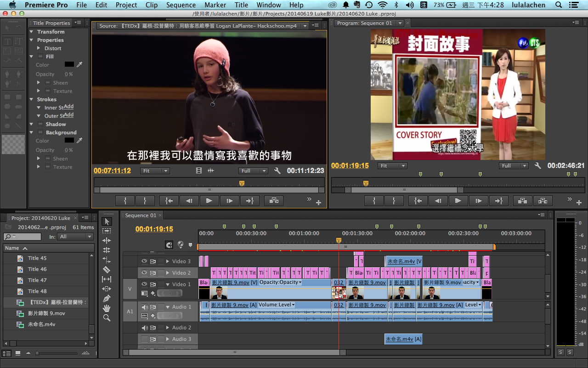Click the Fill color swatch
Screen dimensions: 588x368
click(x=69, y=65)
